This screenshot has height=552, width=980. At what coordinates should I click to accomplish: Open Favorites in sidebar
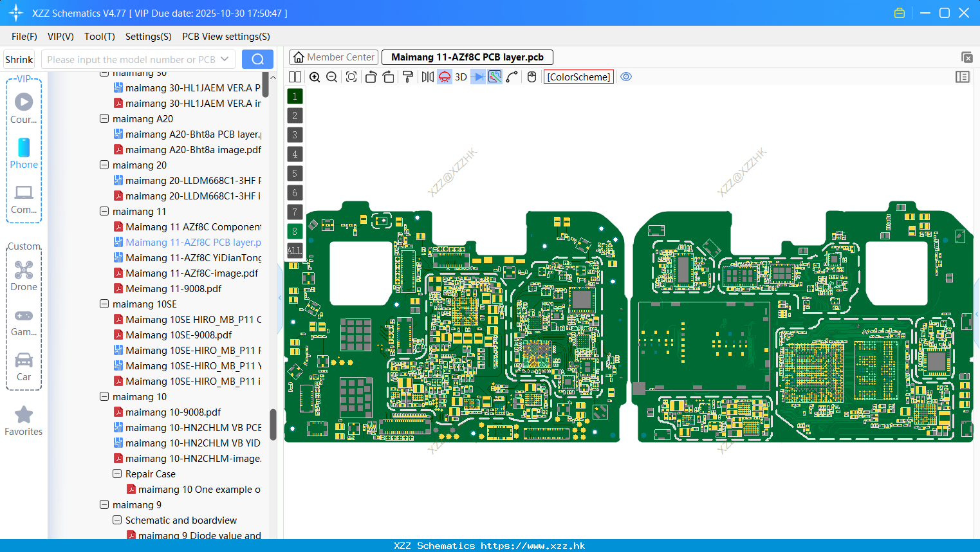24,421
